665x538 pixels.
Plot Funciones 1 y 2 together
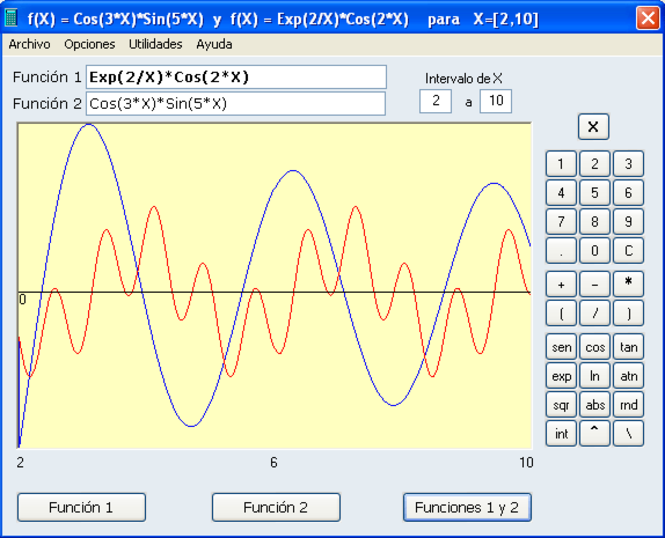467,507
